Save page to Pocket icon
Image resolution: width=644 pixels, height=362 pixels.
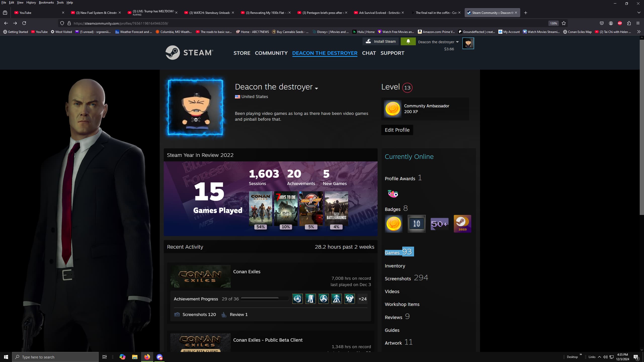(x=602, y=23)
